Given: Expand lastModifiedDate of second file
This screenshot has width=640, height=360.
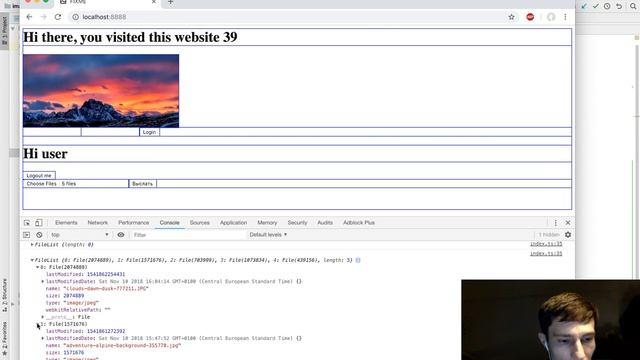Looking at the screenshot, I should click(43, 338).
